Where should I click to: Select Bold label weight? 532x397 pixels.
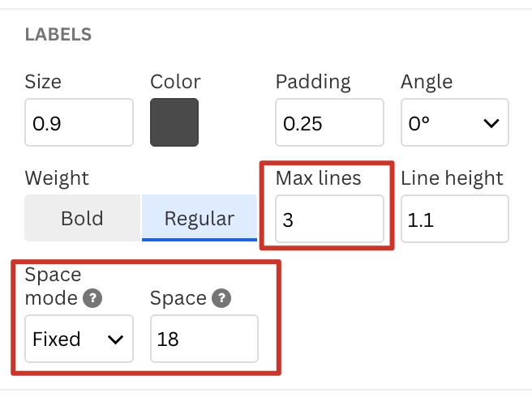click(x=83, y=218)
